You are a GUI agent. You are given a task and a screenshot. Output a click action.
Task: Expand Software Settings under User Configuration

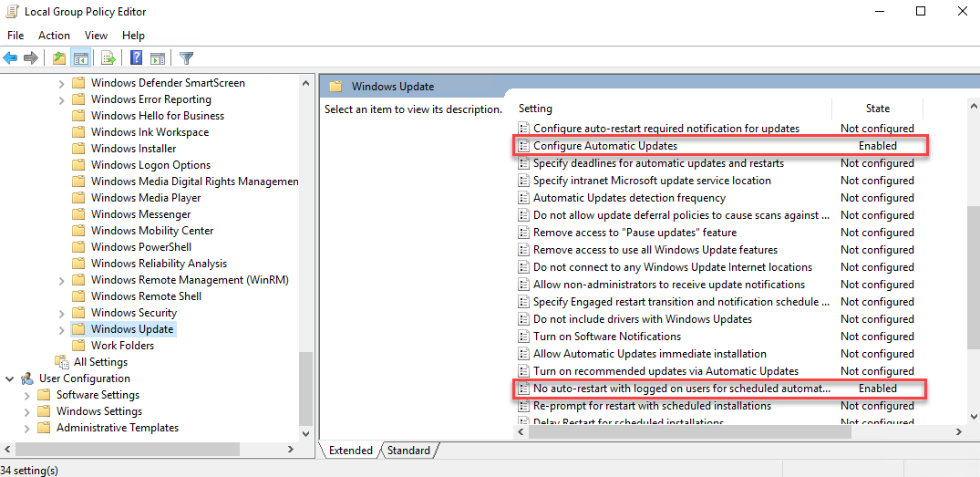[26, 395]
